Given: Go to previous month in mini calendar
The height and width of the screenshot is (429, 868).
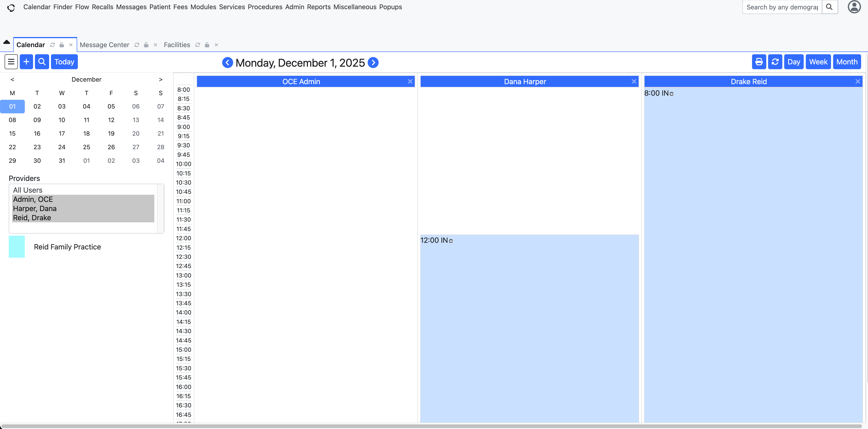Looking at the screenshot, I should 12,80.
